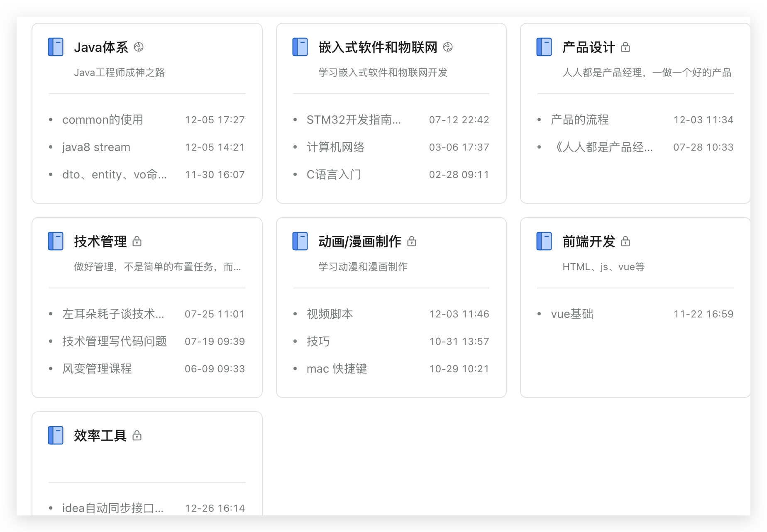
Task: Click the timestamp 12-26 16:14
Action: pos(215,508)
